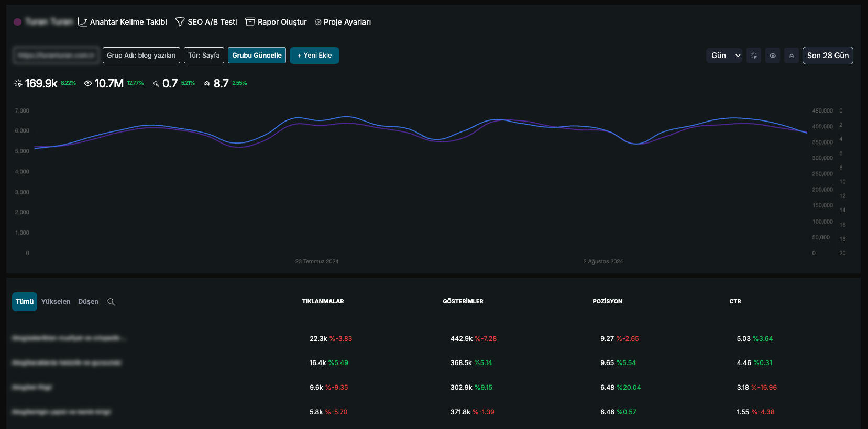Click the Grup Adı: blog yazıları field

coord(141,56)
